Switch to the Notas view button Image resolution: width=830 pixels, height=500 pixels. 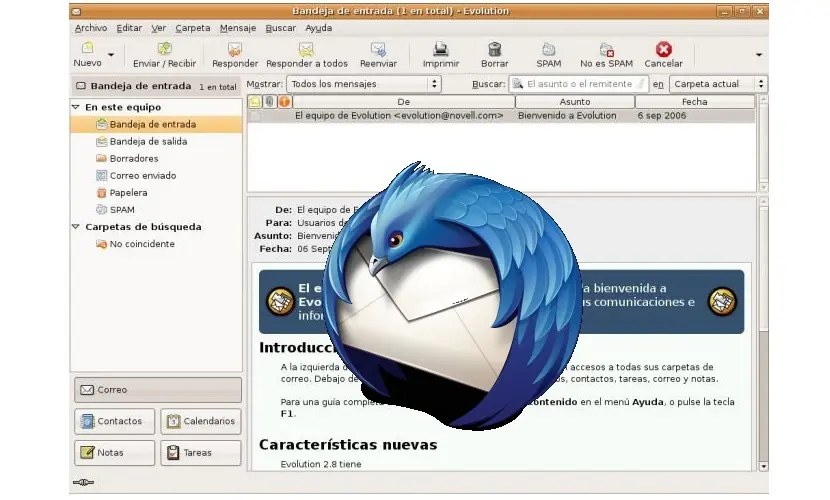(x=114, y=453)
